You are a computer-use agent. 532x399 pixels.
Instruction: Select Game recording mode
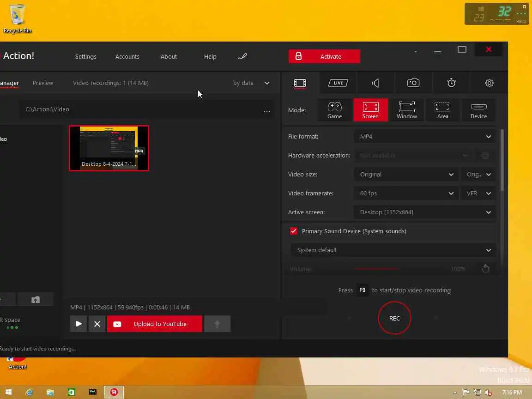pyautogui.click(x=334, y=110)
